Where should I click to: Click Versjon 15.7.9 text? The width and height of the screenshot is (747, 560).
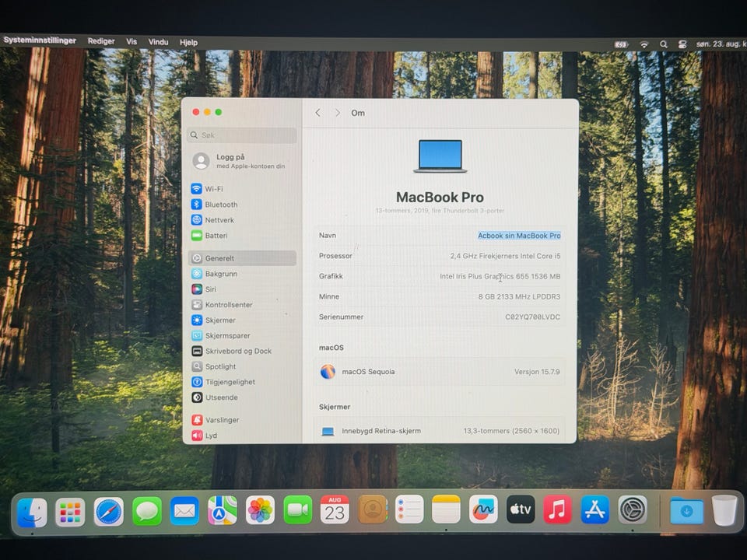pyautogui.click(x=537, y=372)
